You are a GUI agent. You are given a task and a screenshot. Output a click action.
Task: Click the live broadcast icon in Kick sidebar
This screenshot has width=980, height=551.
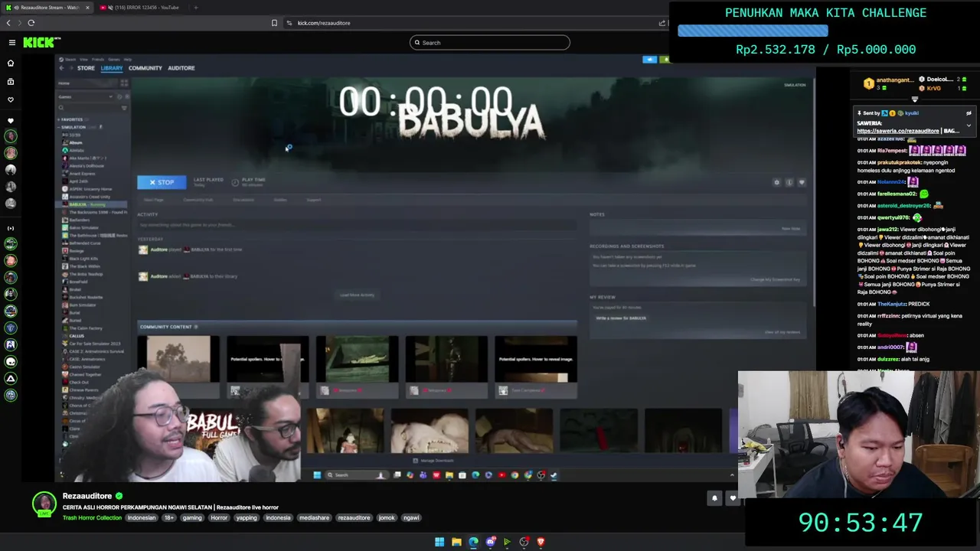11,228
